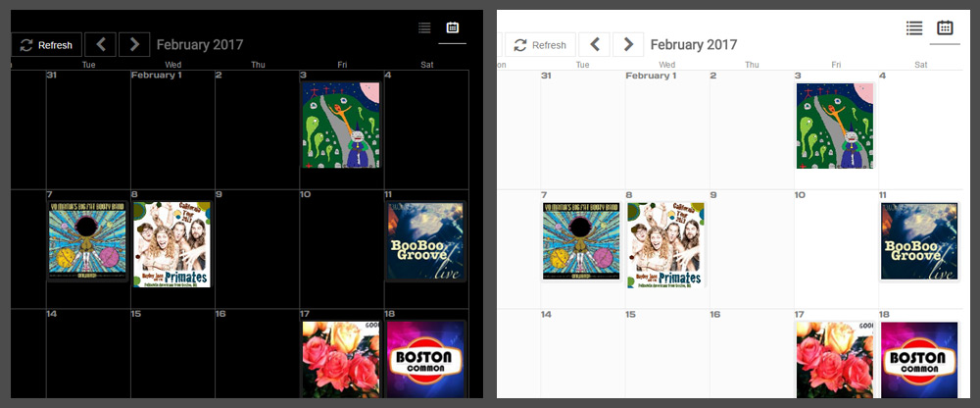Click Refresh button in light calendar
980x408 pixels.
(541, 44)
